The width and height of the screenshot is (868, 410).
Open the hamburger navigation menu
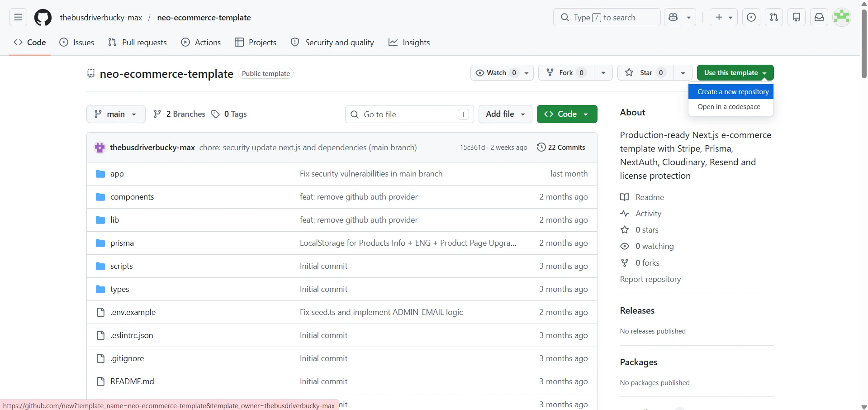click(x=18, y=18)
